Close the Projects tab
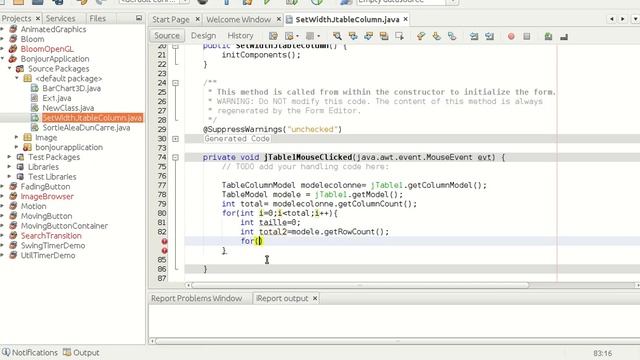 [x=38, y=18]
